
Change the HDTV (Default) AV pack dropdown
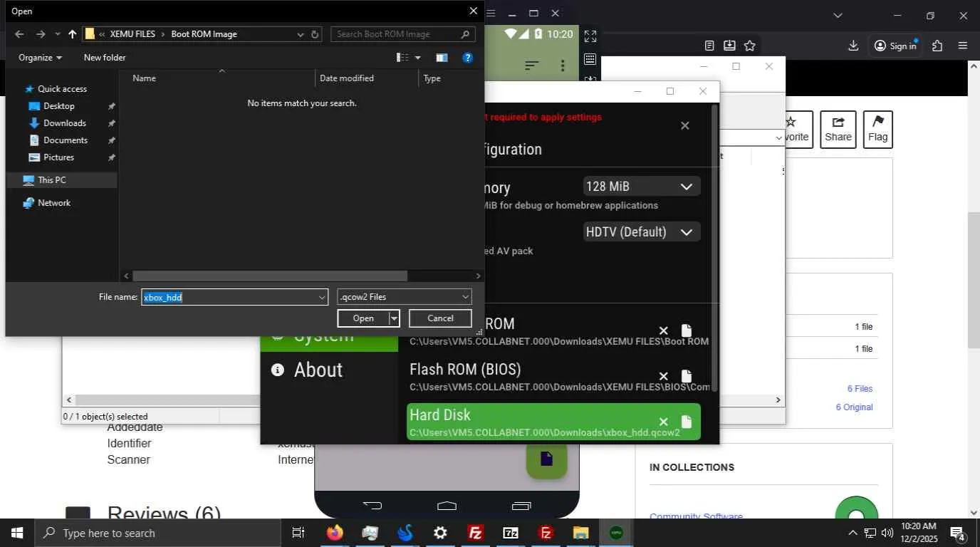coord(642,232)
